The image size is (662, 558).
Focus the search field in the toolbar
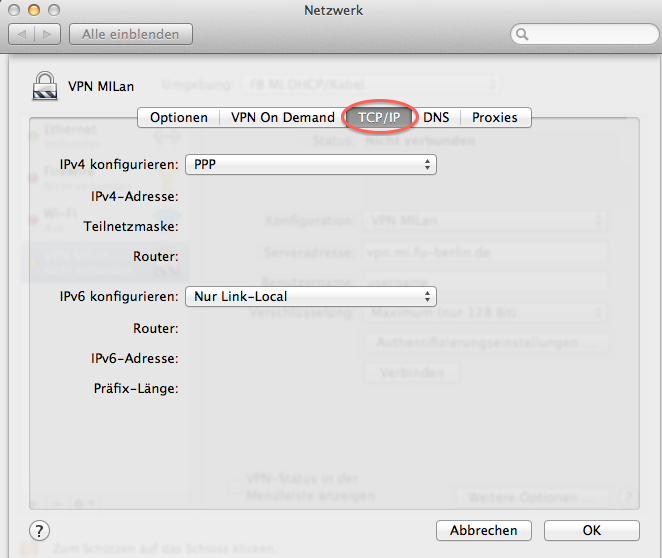point(585,34)
